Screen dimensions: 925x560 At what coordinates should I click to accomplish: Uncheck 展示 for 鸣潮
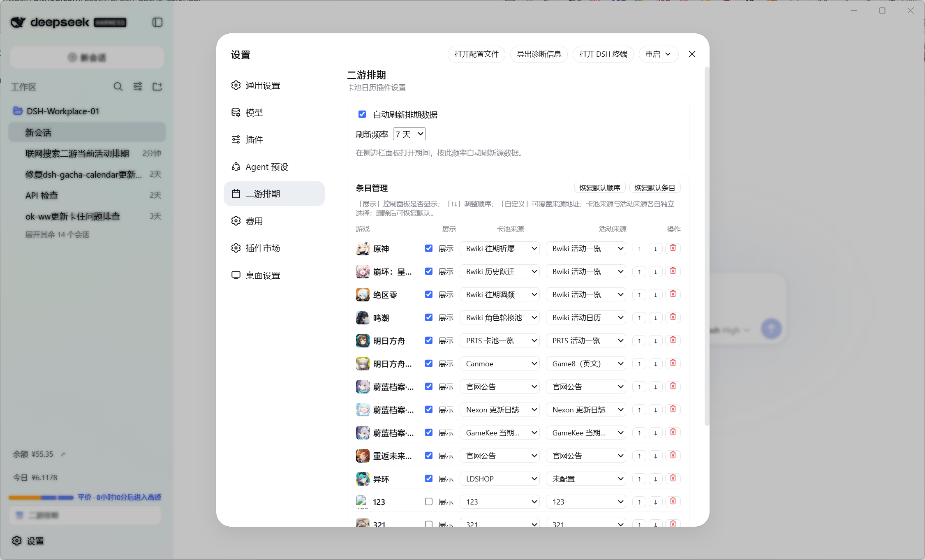tap(429, 317)
